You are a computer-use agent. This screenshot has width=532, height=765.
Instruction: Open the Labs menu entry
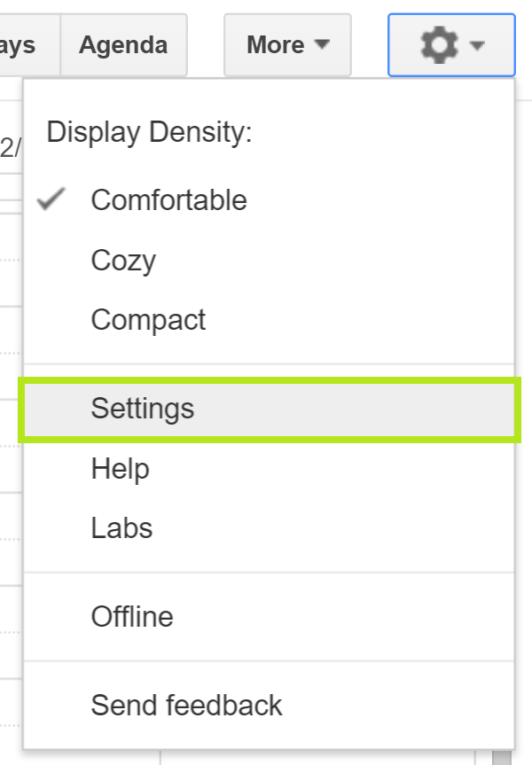pyautogui.click(x=121, y=528)
